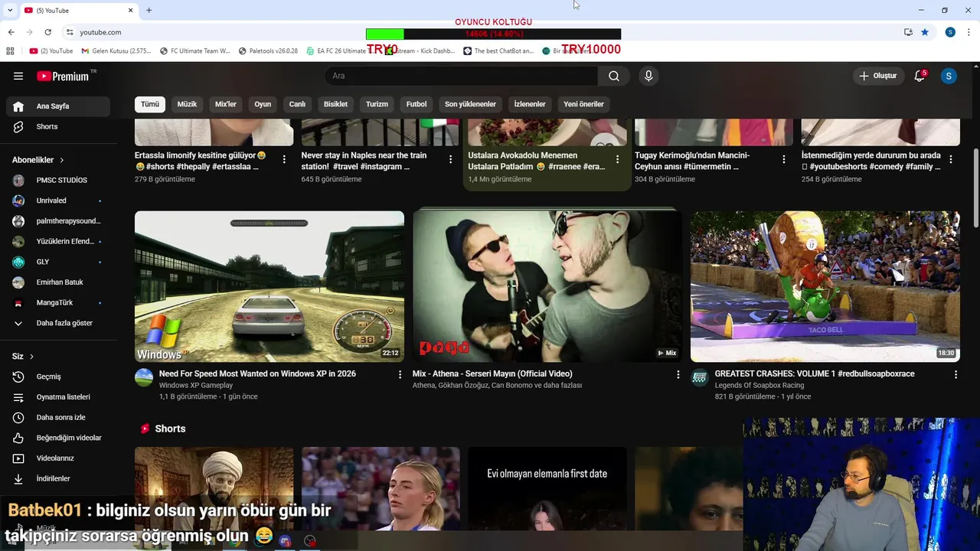Open Yüzüklerin Efendisi channel subscription
Image resolution: width=980 pixels, height=551 pixels.
click(x=58, y=241)
